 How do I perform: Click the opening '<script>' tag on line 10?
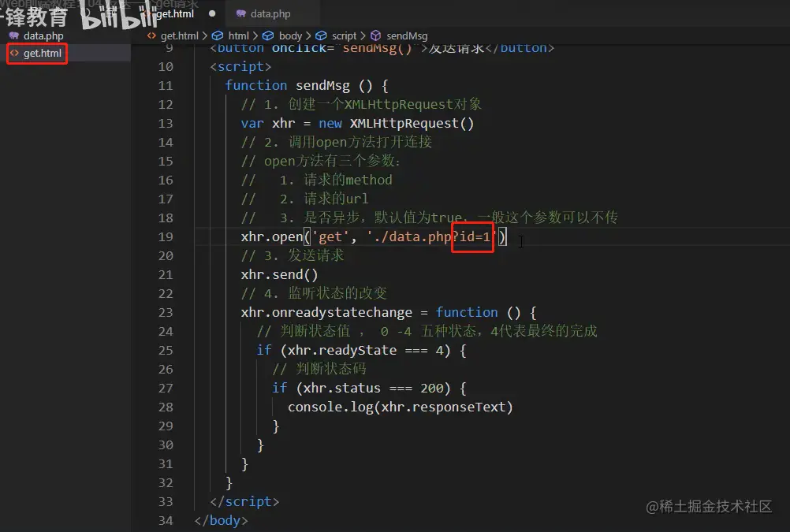coord(240,66)
